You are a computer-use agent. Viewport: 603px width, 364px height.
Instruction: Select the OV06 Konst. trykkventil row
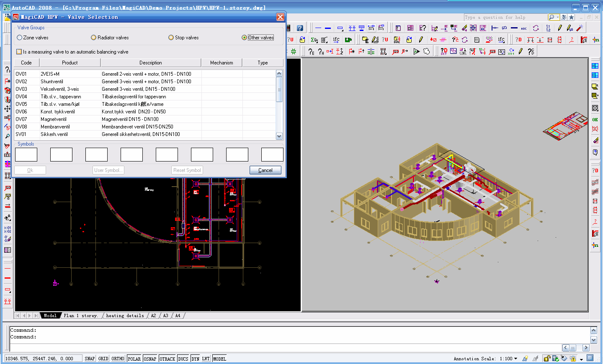click(145, 112)
